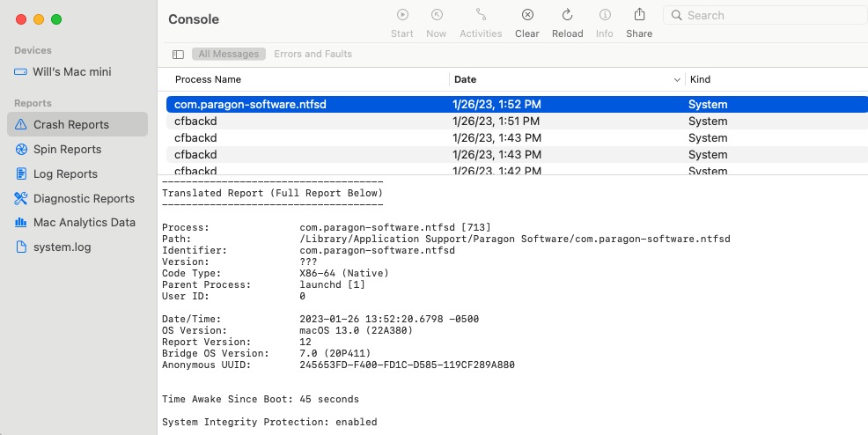The height and width of the screenshot is (435, 868).
Task: Sort by the Process Name column header
Action: point(208,80)
